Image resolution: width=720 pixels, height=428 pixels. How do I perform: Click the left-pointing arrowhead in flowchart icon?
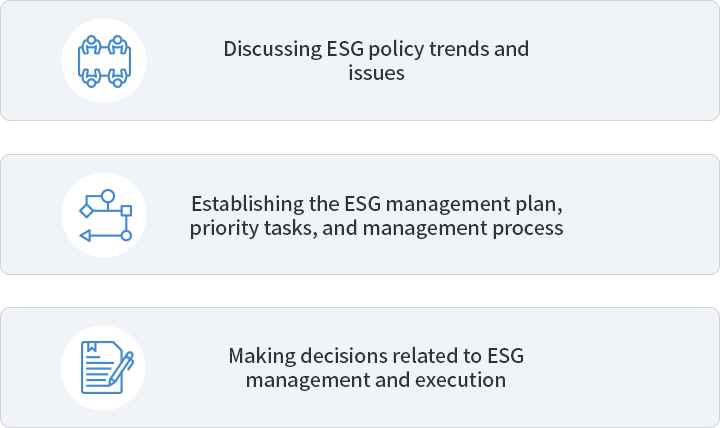click(84, 236)
